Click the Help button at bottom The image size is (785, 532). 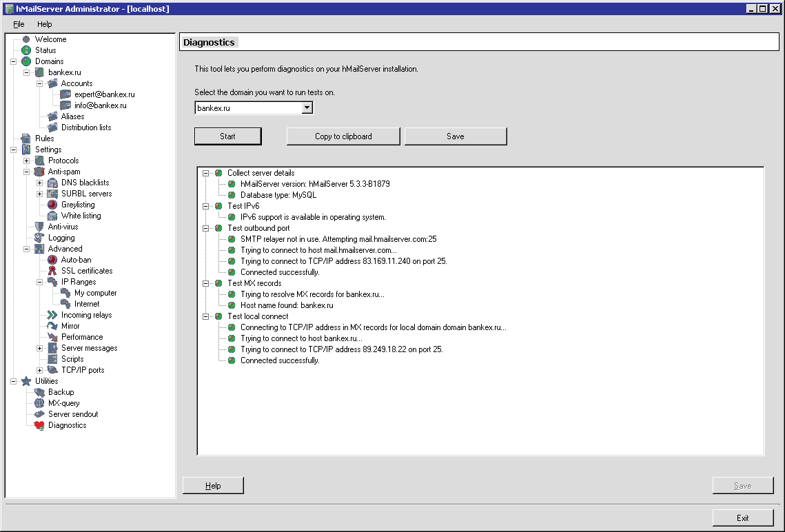pos(213,485)
